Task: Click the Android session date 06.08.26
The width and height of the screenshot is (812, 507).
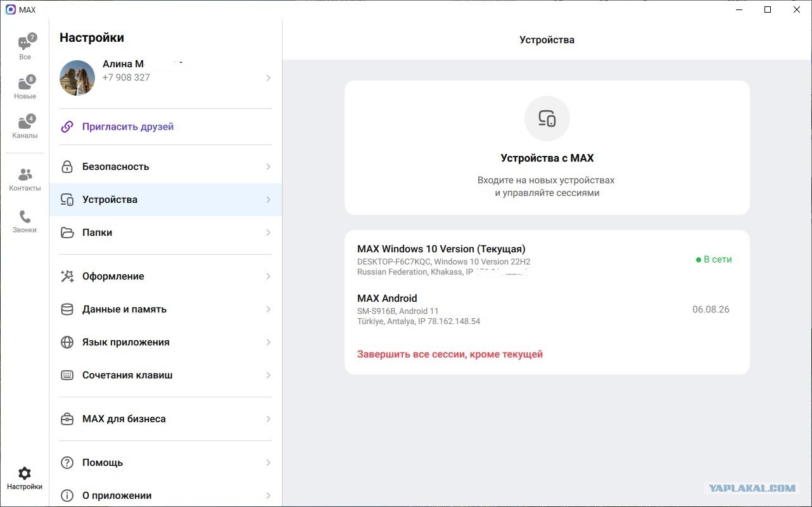Action: click(x=711, y=309)
